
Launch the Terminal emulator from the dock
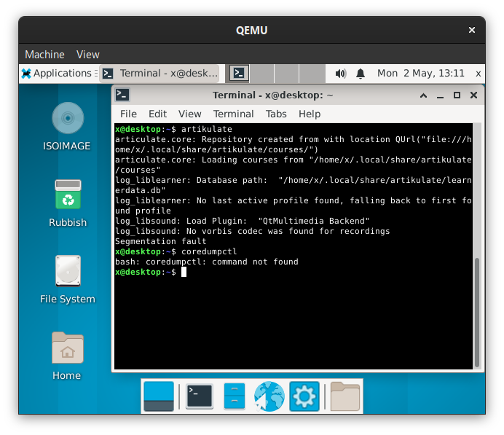pos(200,396)
